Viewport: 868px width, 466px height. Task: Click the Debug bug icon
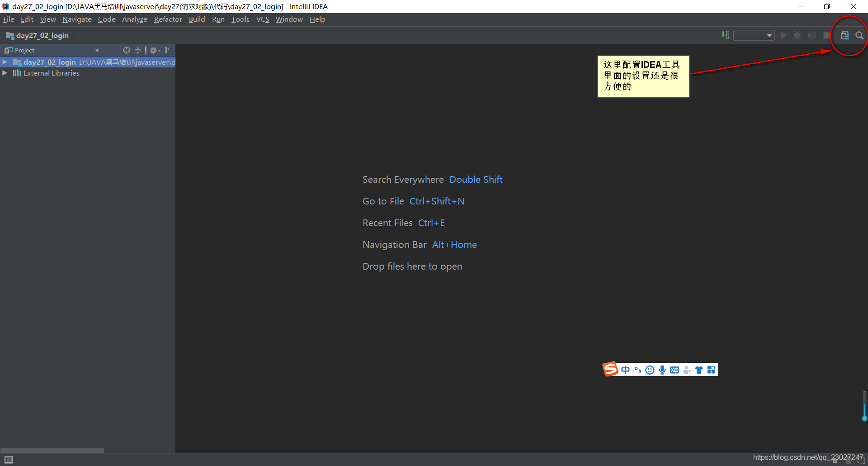[x=797, y=35]
